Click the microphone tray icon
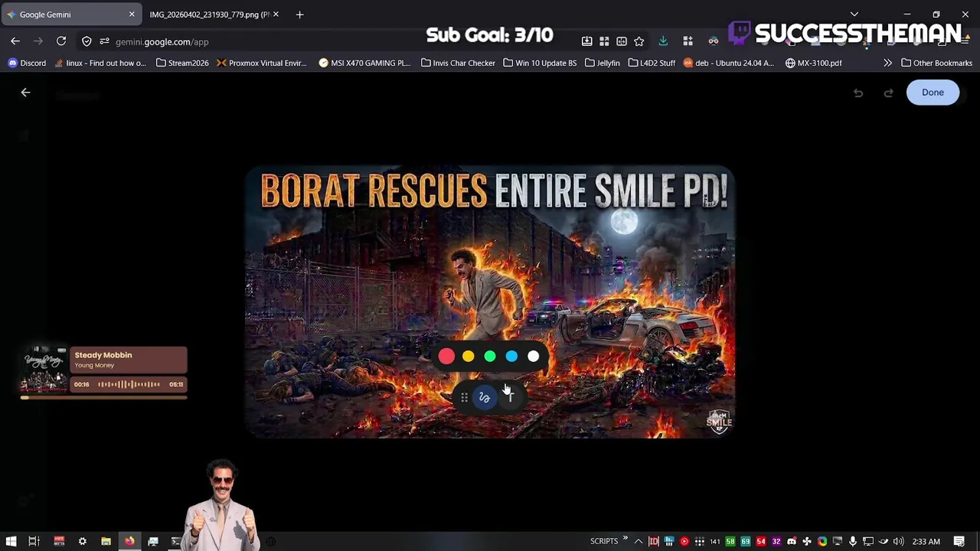This screenshot has height=551, width=980. click(x=852, y=541)
